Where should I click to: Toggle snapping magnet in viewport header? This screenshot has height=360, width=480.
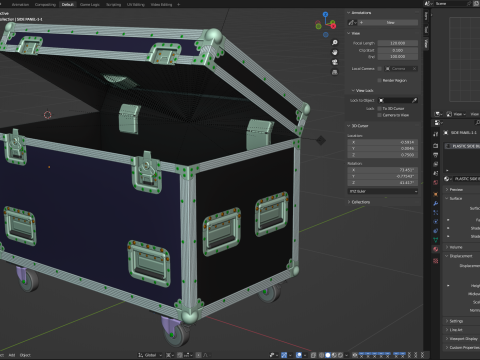click(180, 355)
